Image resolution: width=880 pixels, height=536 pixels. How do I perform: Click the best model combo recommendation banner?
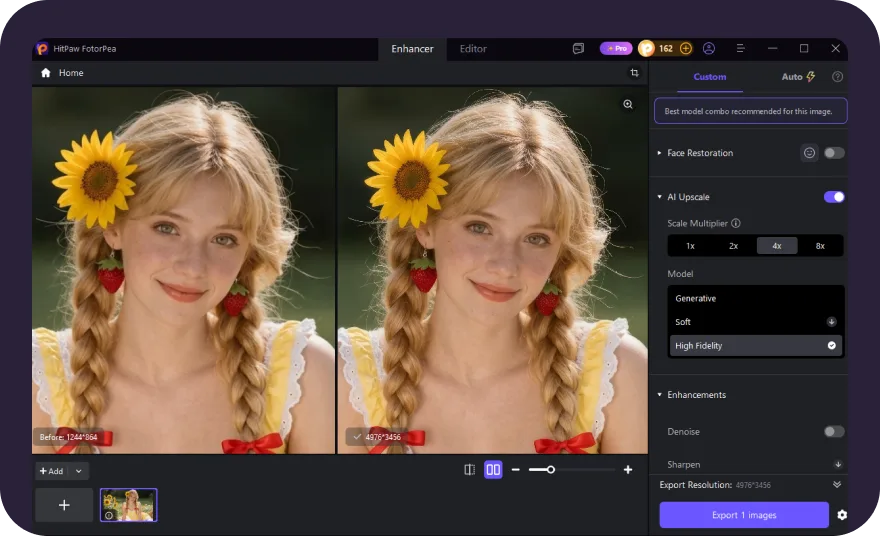[x=750, y=111]
